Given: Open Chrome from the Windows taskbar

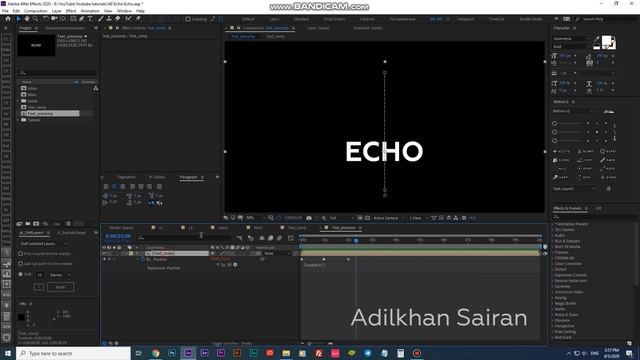Looking at the screenshot, I should (x=156, y=353).
